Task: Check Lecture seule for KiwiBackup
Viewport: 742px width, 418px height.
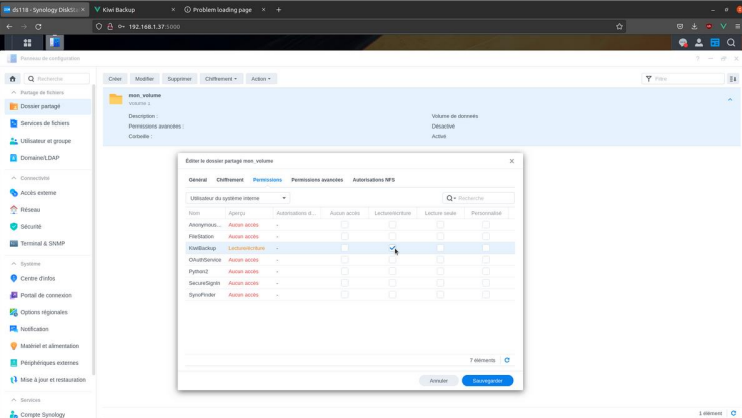Action: tap(440, 248)
